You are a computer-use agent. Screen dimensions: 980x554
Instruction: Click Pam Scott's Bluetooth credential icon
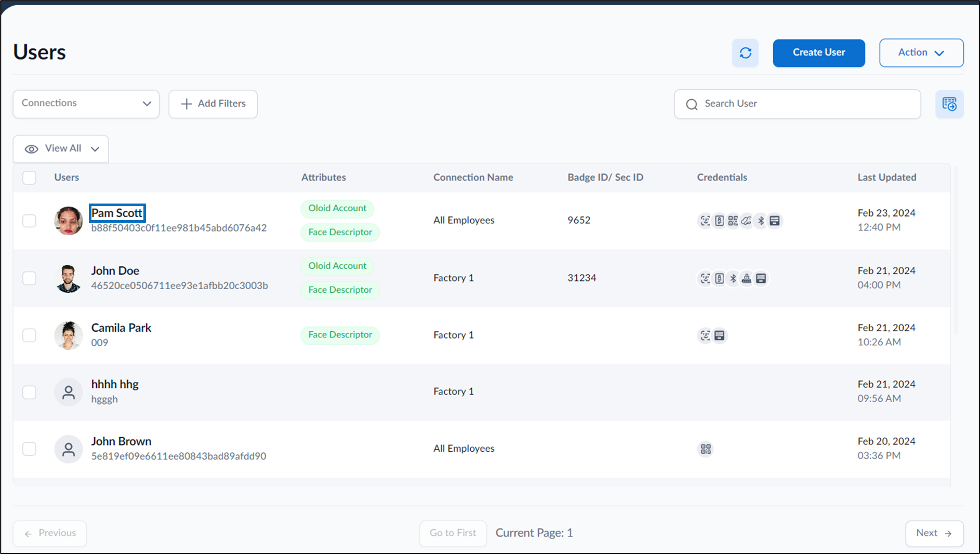[x=761, y=221]
